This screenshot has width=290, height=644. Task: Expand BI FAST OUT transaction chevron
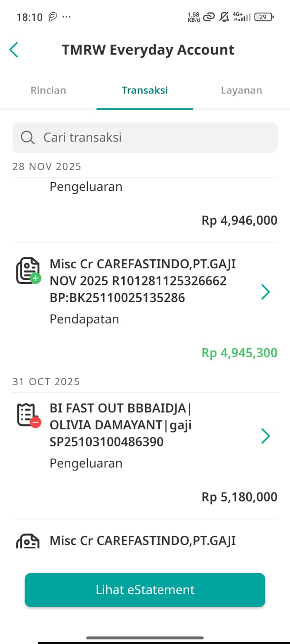click(265, 436)
